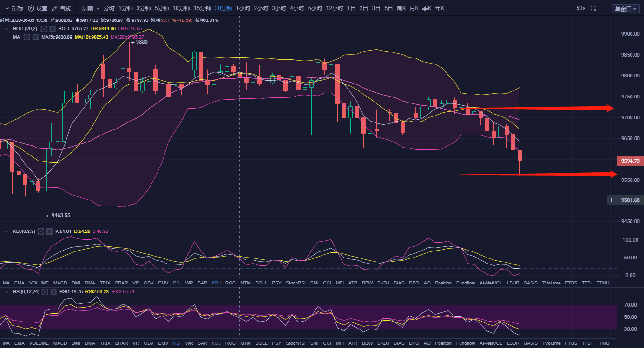Click the add window screenshot icon
The image size is (644, 348).
click(x=604, y=8)
